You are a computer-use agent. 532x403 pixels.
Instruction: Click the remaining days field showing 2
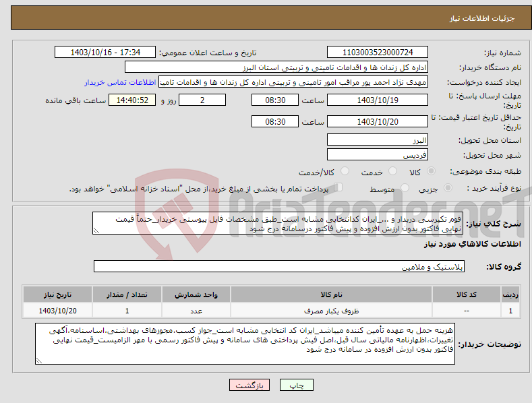(202, 100)
